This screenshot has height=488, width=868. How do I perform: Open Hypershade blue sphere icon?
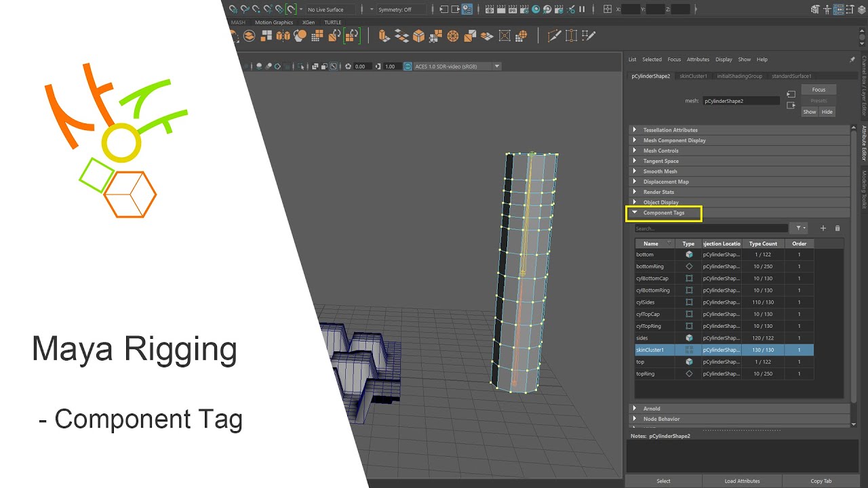click(536, 9)
